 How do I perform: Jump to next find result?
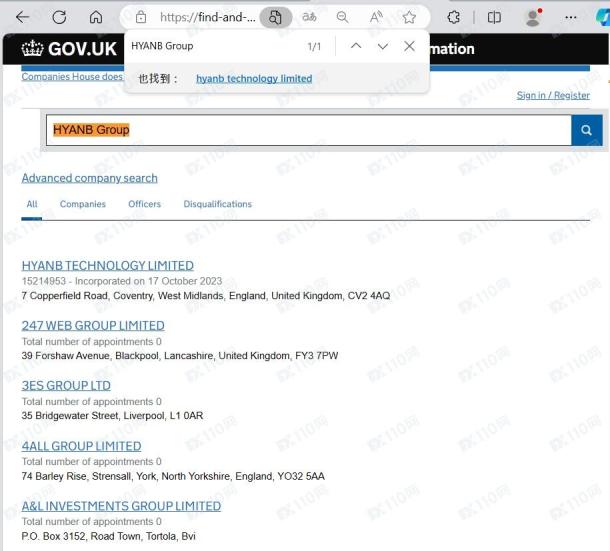[x=383, y=46]
